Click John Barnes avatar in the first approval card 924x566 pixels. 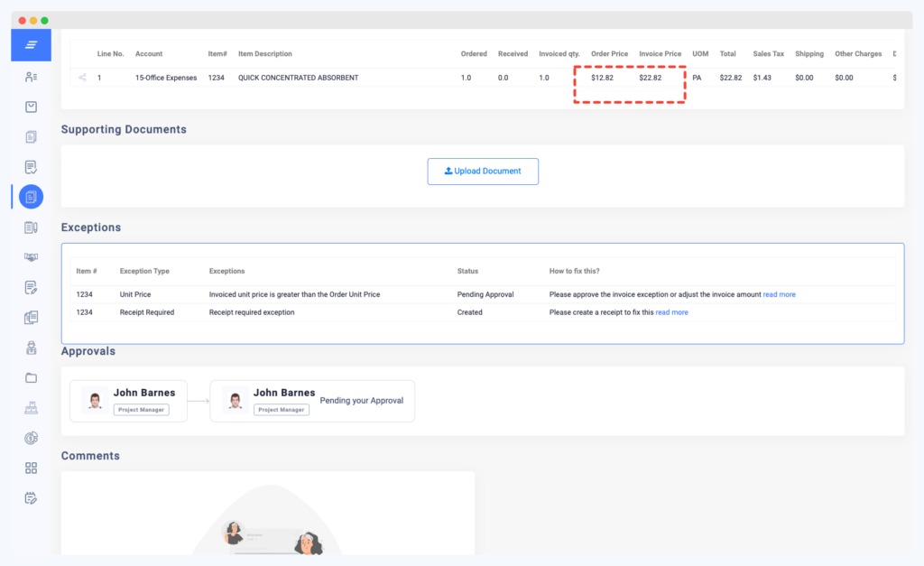click(x=94, y=400)
